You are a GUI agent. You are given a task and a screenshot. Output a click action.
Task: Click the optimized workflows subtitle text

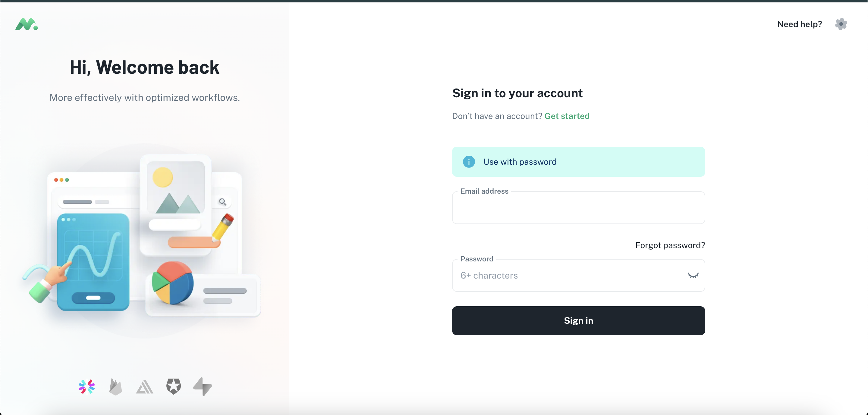[144, 98]
